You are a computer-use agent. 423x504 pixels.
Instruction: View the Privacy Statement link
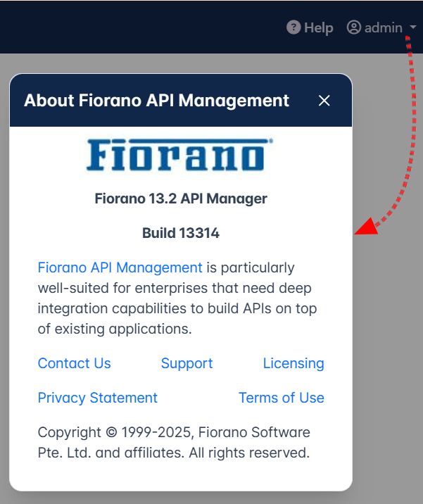(97, 398)
